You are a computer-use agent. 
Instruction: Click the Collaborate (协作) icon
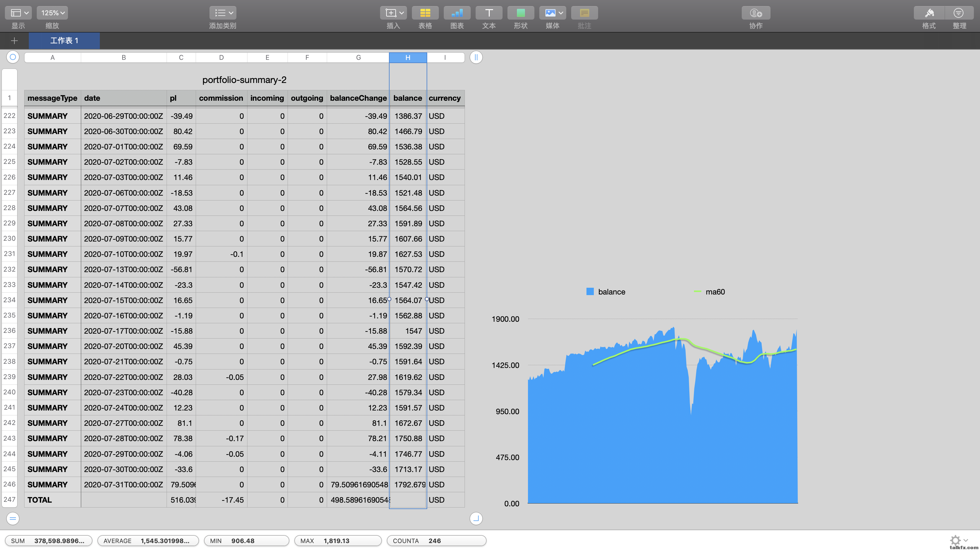coord(756,13)
